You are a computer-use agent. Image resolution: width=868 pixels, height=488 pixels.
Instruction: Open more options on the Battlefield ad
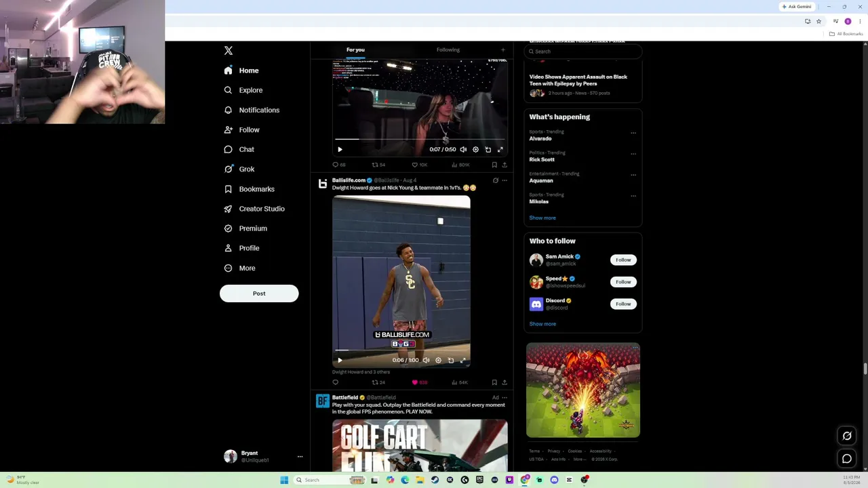point(504,398)
